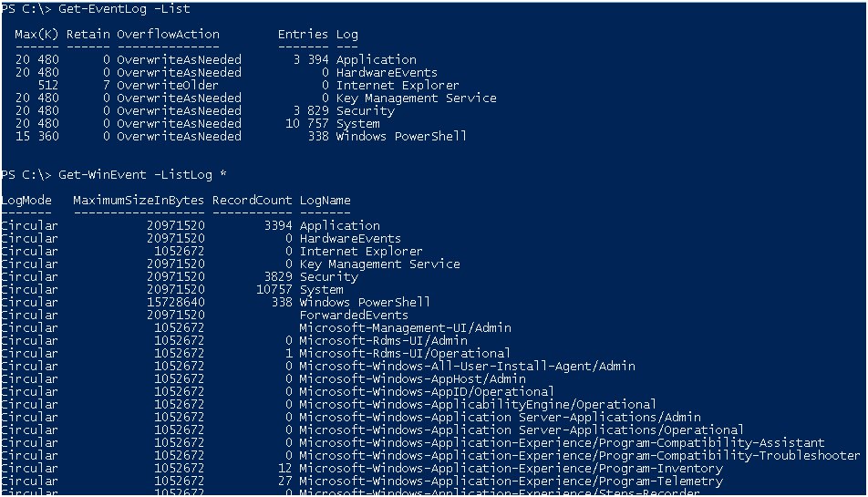The image size is (868, 497).
Task: Click the RecordCount column header
Action: click(252, 201)
